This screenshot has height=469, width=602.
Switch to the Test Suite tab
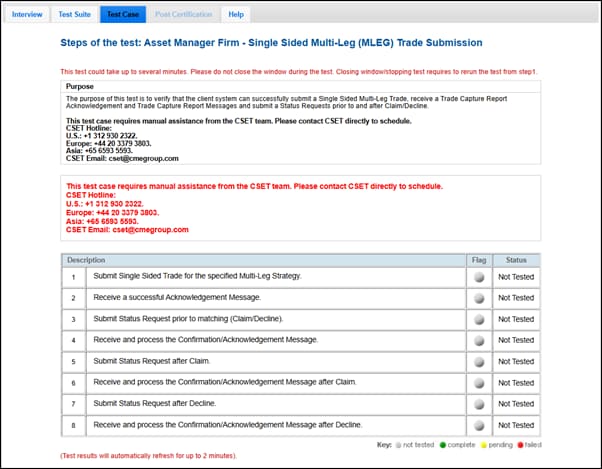75,15
